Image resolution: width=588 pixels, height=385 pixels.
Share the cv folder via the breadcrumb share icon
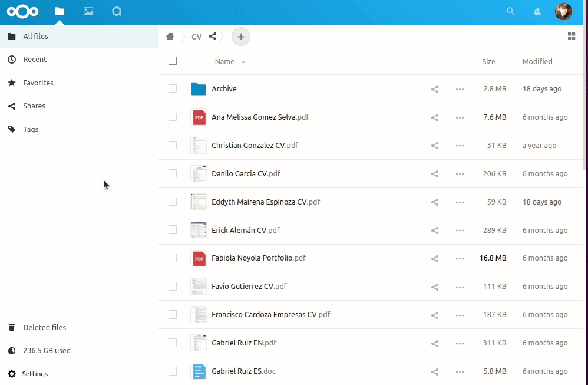212,36
